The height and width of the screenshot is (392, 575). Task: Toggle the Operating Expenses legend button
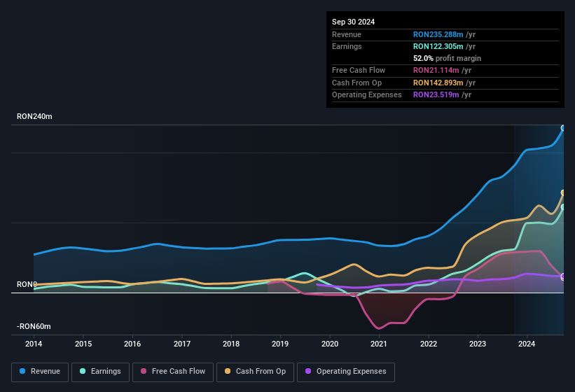pyautogui.click(x=346, y=372)
